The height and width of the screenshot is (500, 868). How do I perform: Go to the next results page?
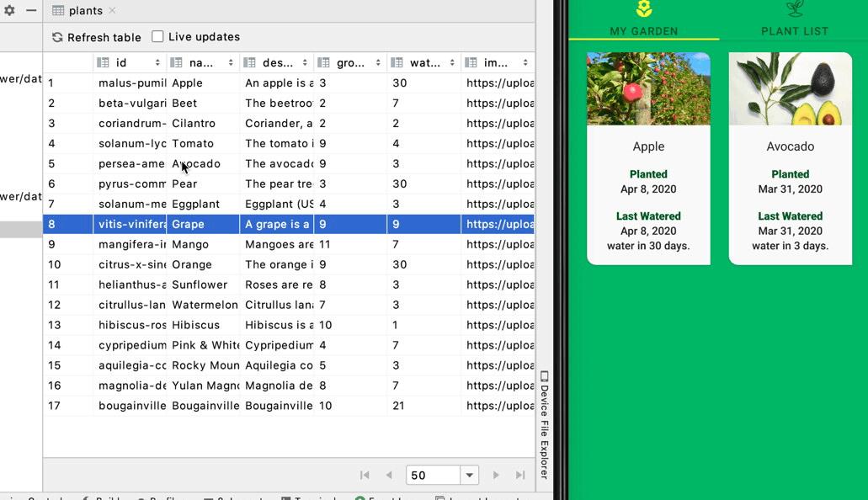click(x=496, y=475)
